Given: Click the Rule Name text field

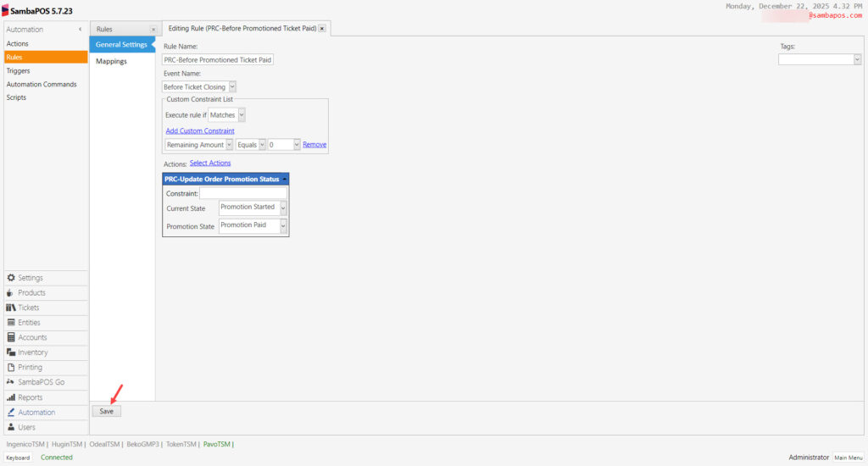Looking at the screenshot, I should (x=218, y=59).
